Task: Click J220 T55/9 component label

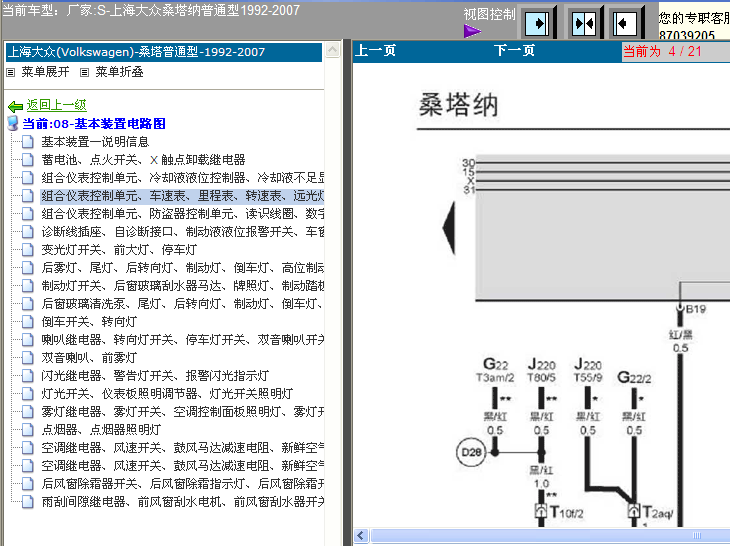Action: pos(588,370)
